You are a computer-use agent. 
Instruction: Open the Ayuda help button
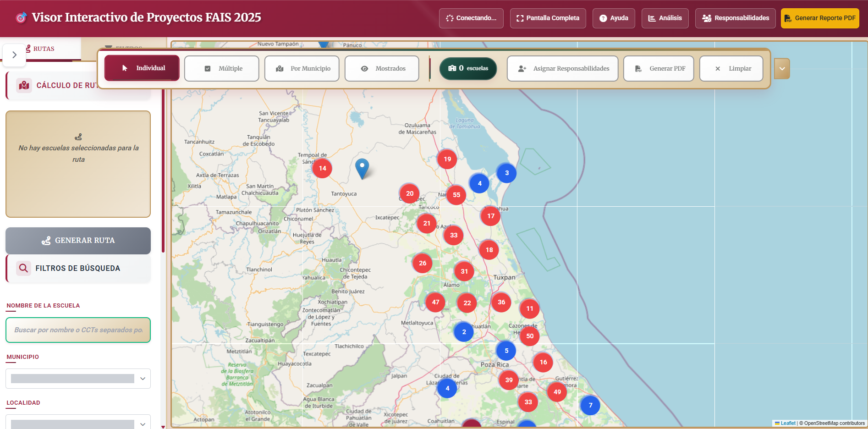pyautogui.click(x=613, y=18)
